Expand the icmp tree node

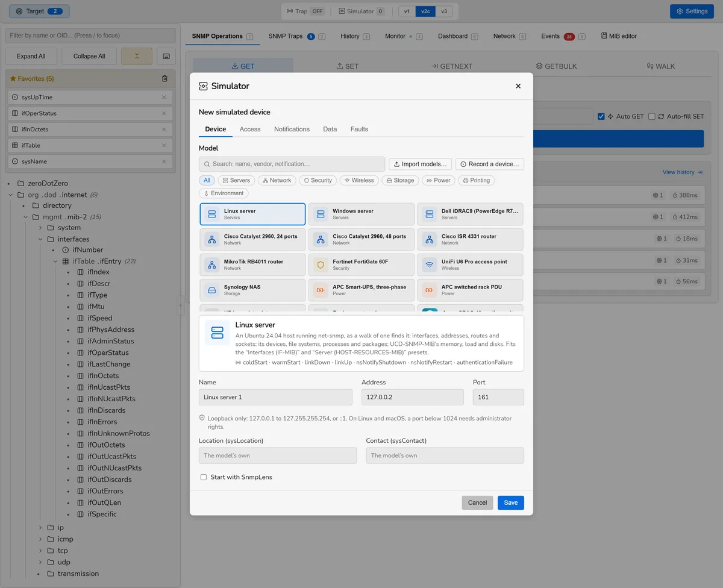[40, 539]
